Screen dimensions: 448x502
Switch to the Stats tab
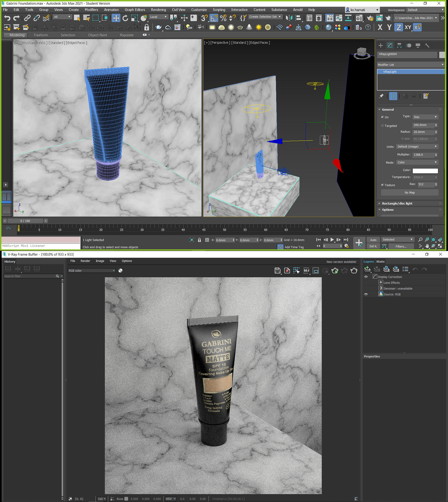(380, 261)
